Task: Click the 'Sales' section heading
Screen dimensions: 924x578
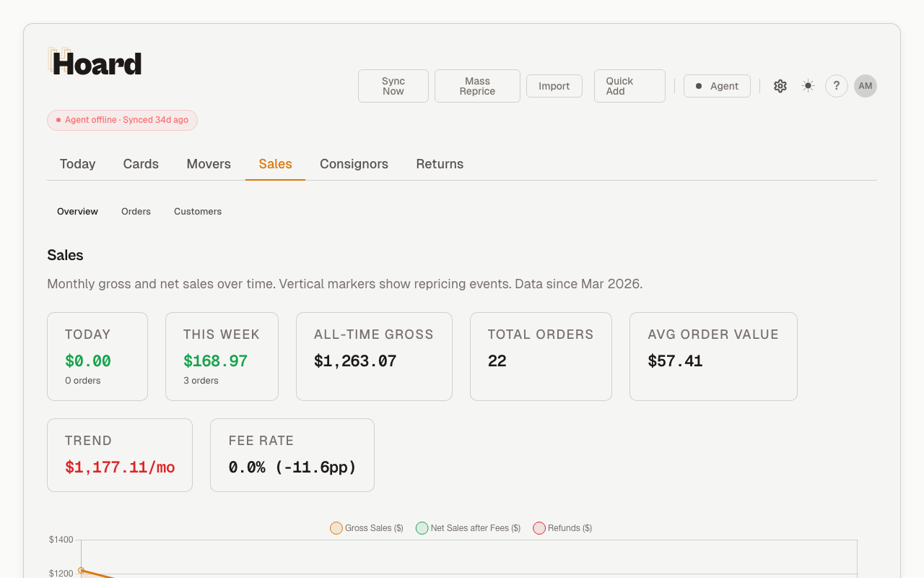Action: [x=65, y=255]
